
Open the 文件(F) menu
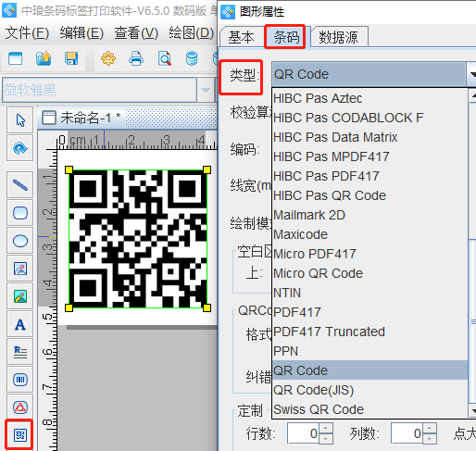(x=27, y=32)
